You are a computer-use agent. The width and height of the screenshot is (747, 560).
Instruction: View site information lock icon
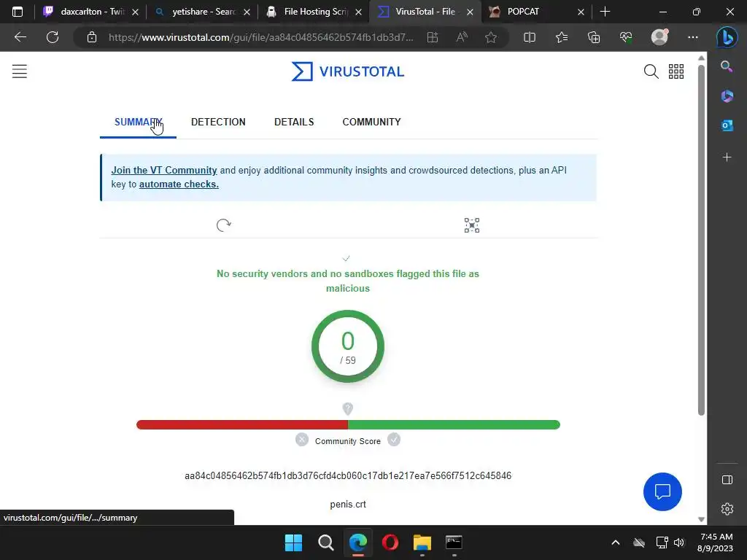pos(92,37)
